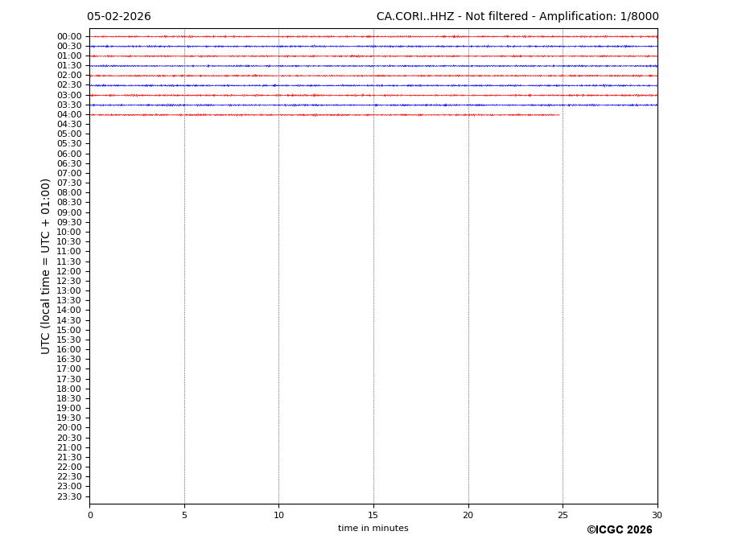Click the 30 minute x-axis tick label

657,516
